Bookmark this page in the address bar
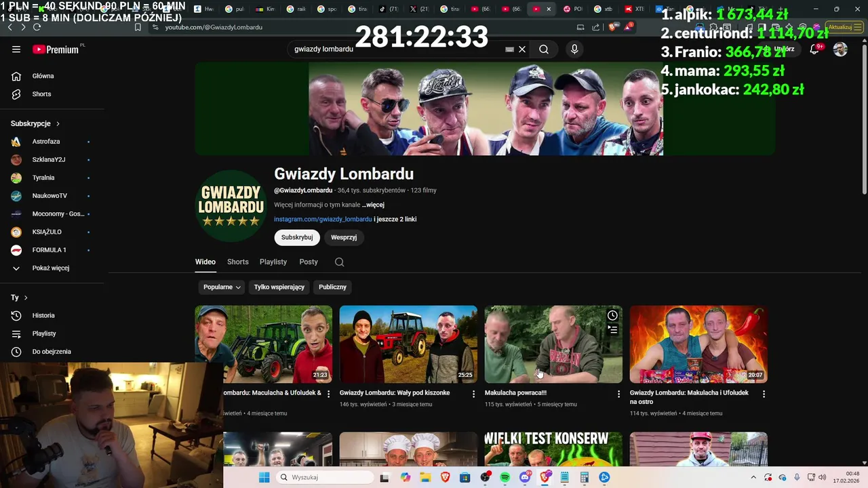The height and width of the screenshot is (488, 868). pos(138,27)
